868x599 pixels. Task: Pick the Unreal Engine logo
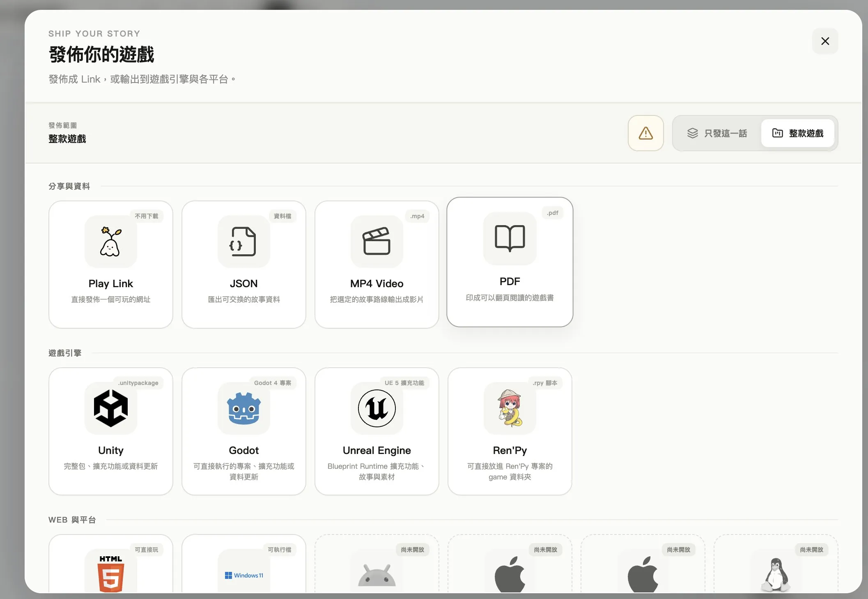click(x=377, y=408)
